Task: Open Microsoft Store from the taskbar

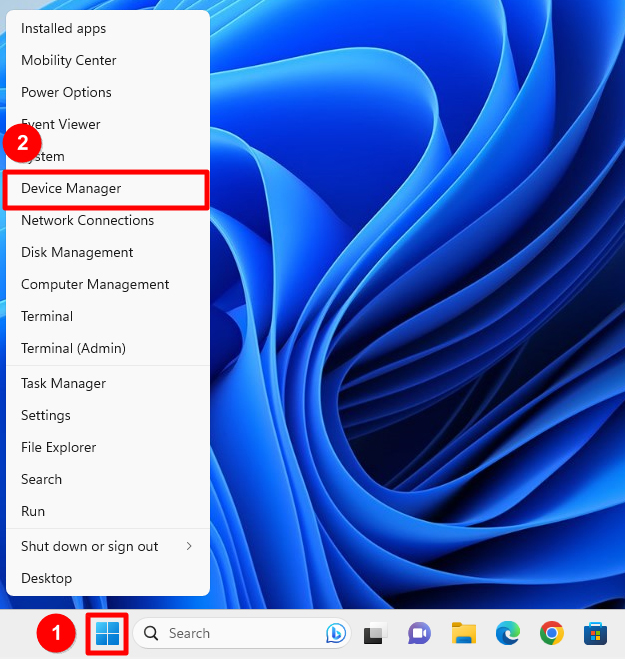Action: [x=595, y=633]
